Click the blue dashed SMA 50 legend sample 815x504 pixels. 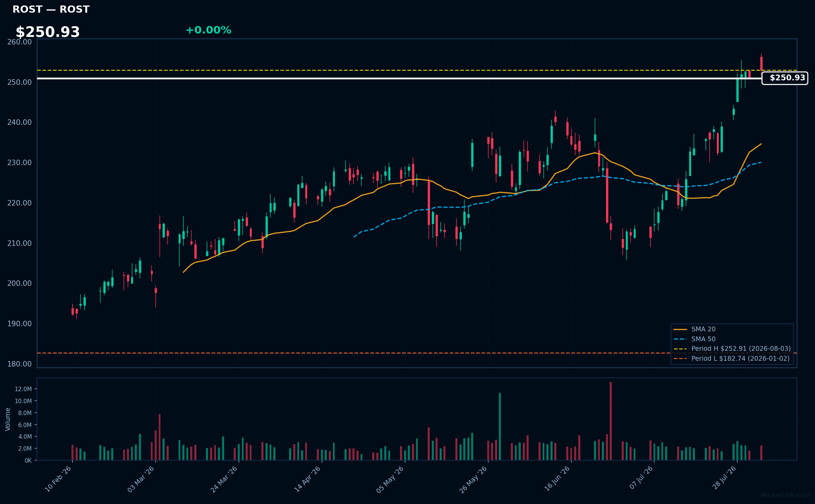pos(680,339)
